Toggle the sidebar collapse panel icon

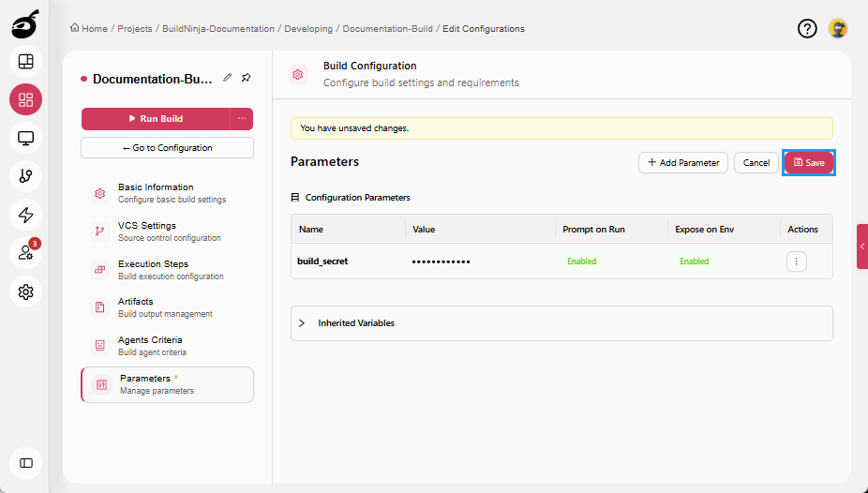[25, 463]
